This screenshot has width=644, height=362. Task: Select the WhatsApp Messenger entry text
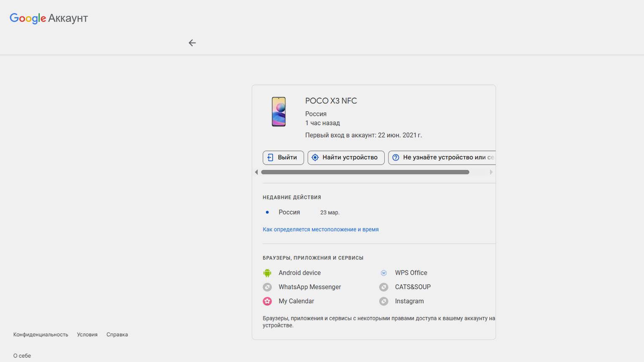click(309, 287)
